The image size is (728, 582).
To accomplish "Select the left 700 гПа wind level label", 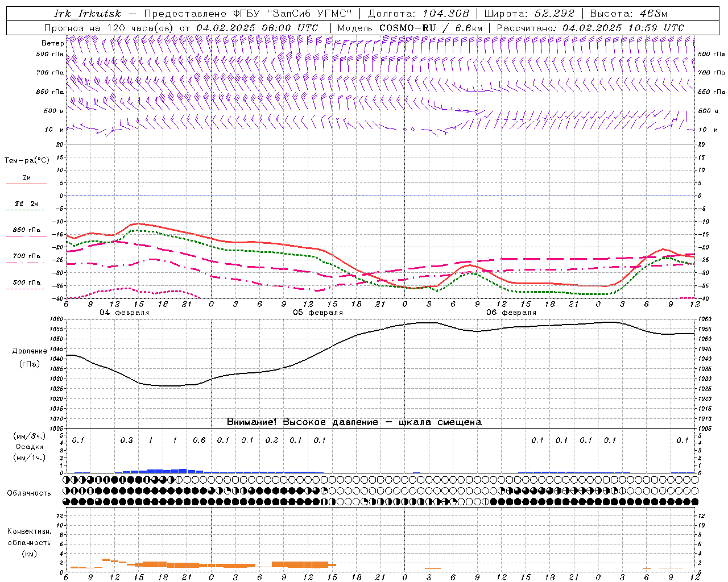I will (50, 73).
